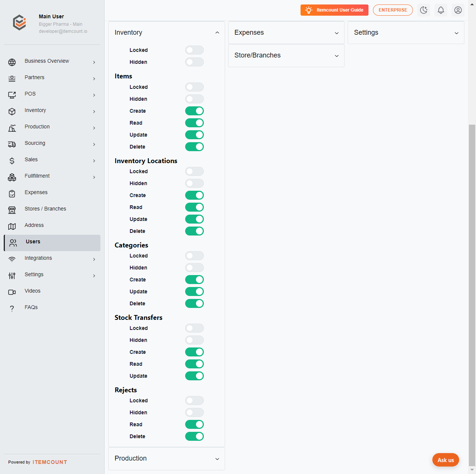Screen dimensions: 476x474
Task: Expand the Integrations submenu chevron
Action: pyautogui.click(x=94, y=259)
